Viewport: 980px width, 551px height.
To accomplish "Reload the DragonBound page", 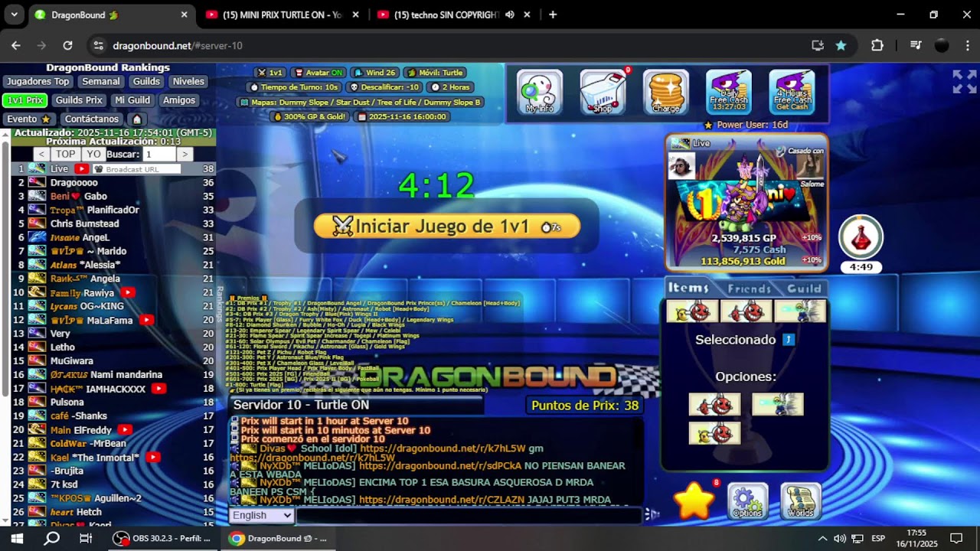I will 67,46.
